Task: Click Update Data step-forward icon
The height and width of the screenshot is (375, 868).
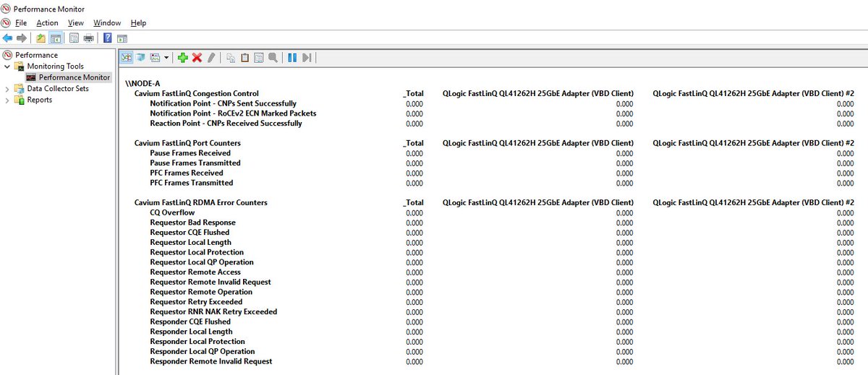Action: [x=307, y=57]
